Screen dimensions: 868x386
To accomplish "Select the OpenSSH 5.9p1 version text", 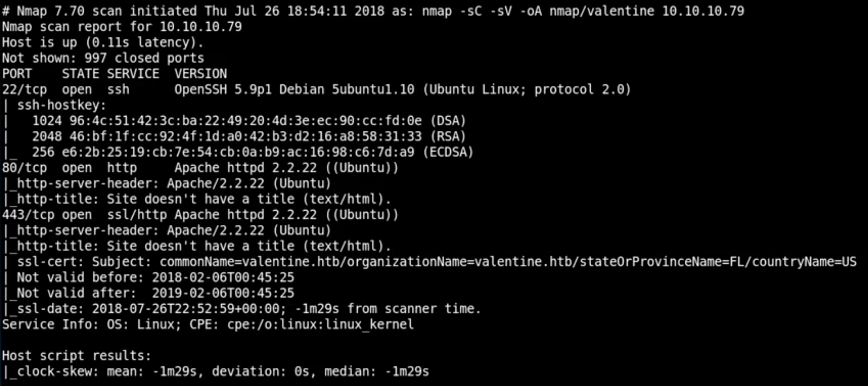I will pos(223,89).
